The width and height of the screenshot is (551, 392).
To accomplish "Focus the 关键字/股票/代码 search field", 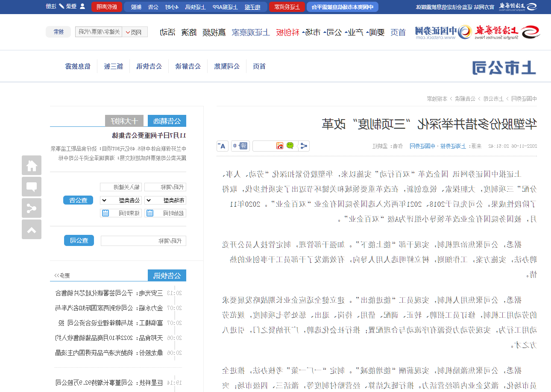I will point(98,32).
